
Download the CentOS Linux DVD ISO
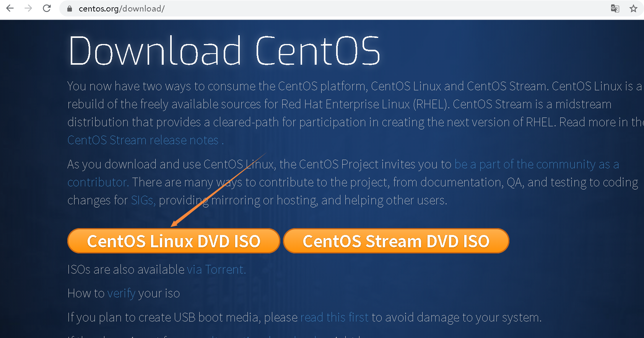coord(174,241)
